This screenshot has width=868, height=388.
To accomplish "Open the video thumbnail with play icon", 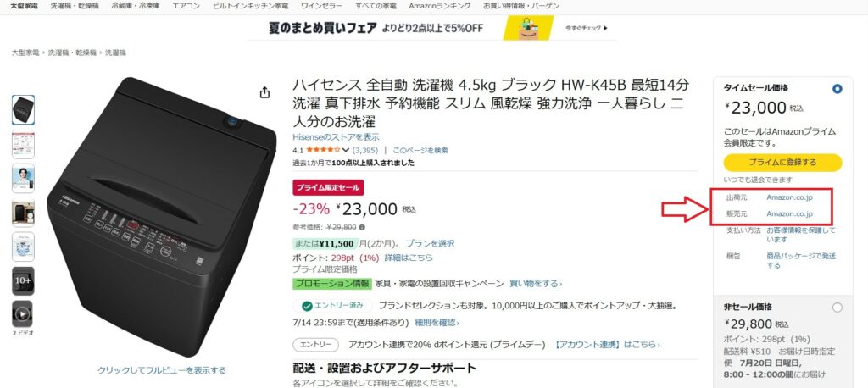I will tap(23, 313).
